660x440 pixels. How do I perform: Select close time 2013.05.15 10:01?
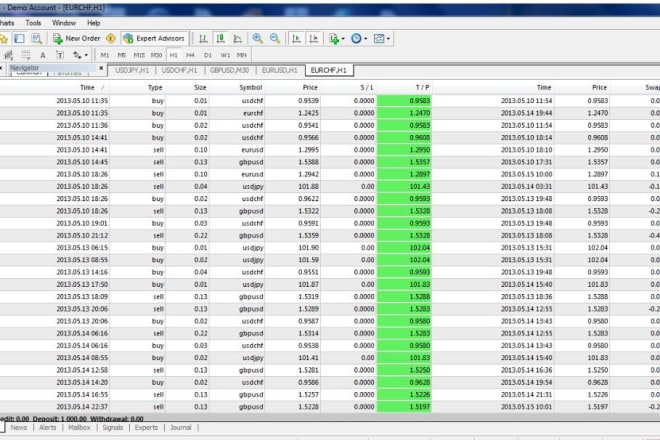point(527,407)
